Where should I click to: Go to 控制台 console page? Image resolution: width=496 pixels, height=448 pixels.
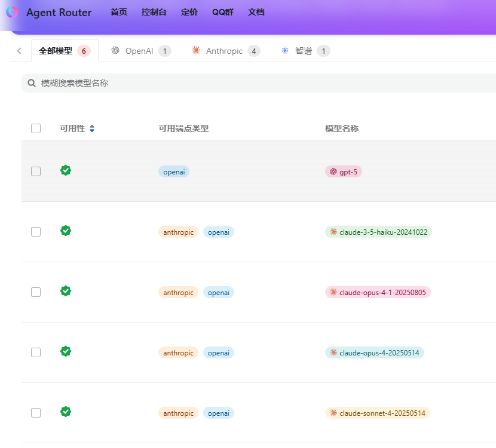(x=154, y=13)
